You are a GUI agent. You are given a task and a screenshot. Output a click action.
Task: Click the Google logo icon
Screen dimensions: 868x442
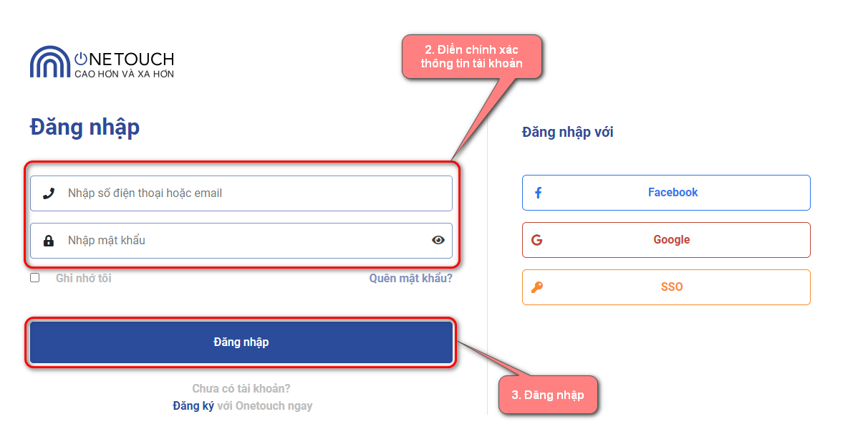pos(537,240)
